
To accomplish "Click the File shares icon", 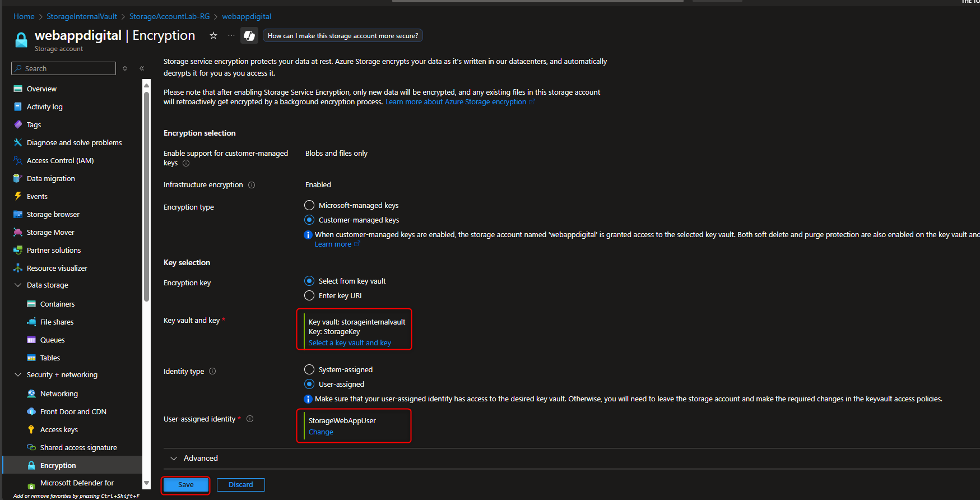I will [31, 322].
